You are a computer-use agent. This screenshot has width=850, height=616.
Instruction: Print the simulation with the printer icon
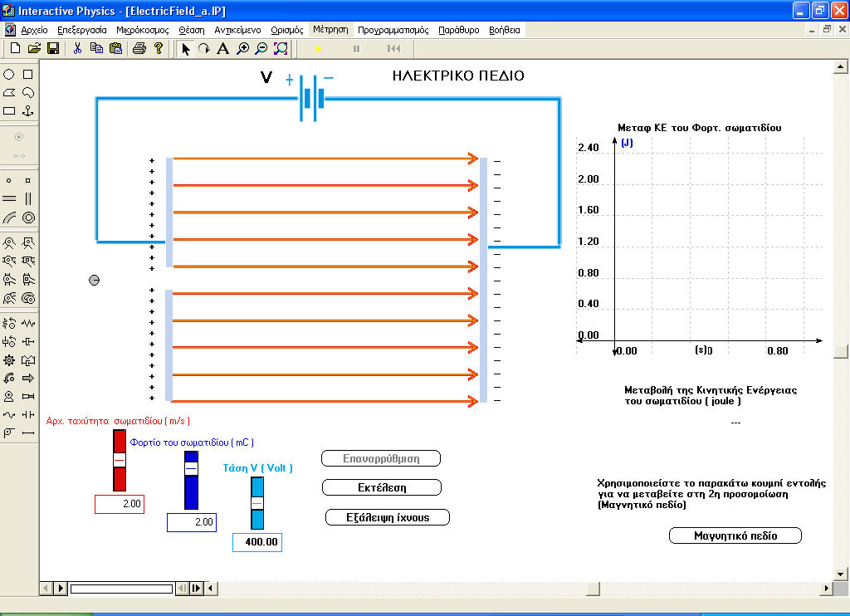(x=139, y=48)
